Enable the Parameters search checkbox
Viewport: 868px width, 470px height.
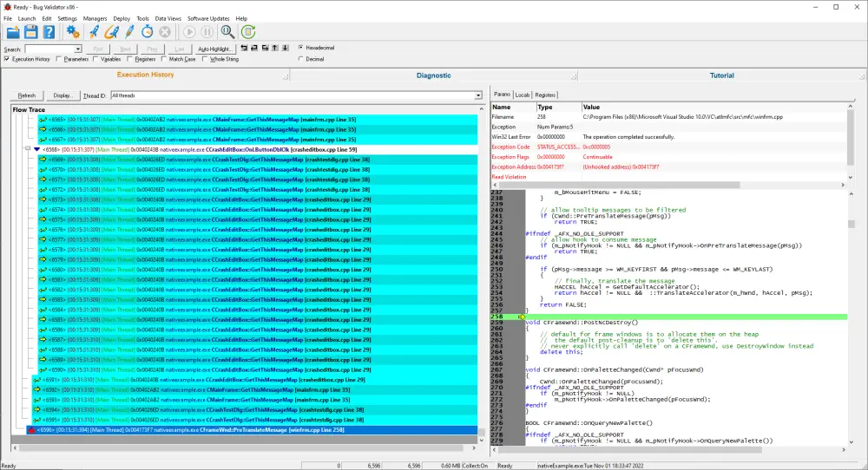tap(59, 59)
